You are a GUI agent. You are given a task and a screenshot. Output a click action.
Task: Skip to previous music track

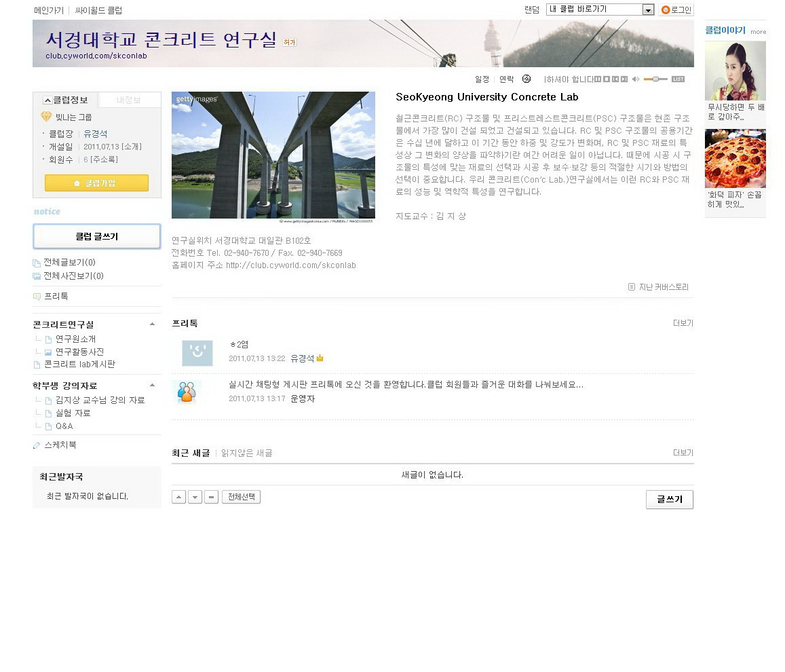point(616,79)
